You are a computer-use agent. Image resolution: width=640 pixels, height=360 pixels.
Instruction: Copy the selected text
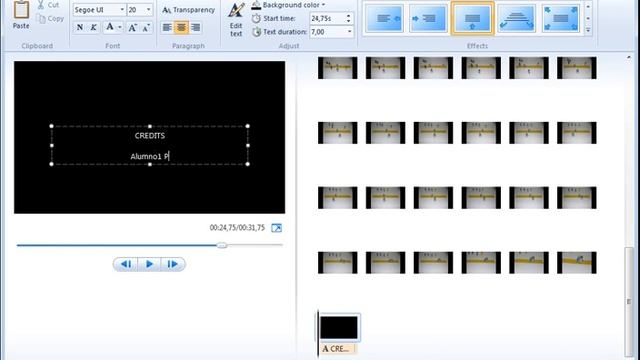pos(50,18)
